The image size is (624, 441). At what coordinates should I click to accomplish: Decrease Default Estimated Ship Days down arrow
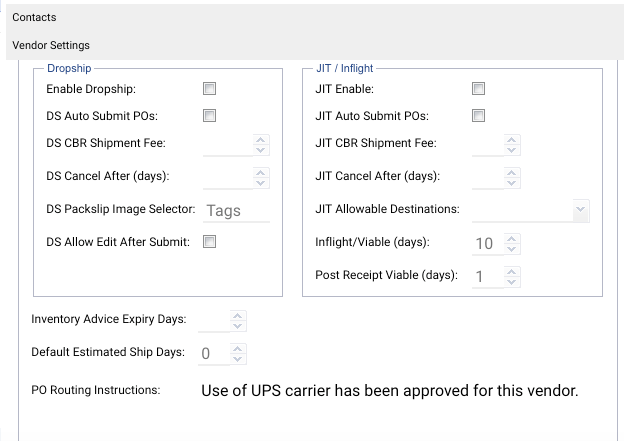coord(238,359)
